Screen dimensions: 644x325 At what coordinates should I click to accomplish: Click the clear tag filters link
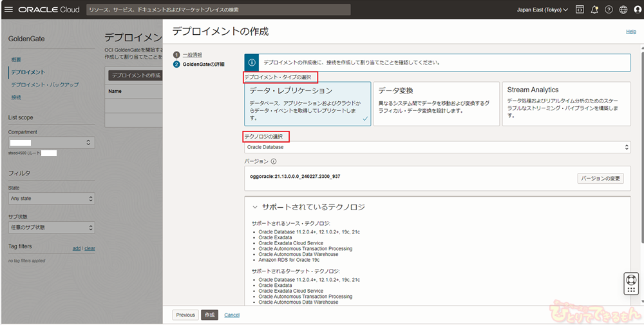[90, 248]
